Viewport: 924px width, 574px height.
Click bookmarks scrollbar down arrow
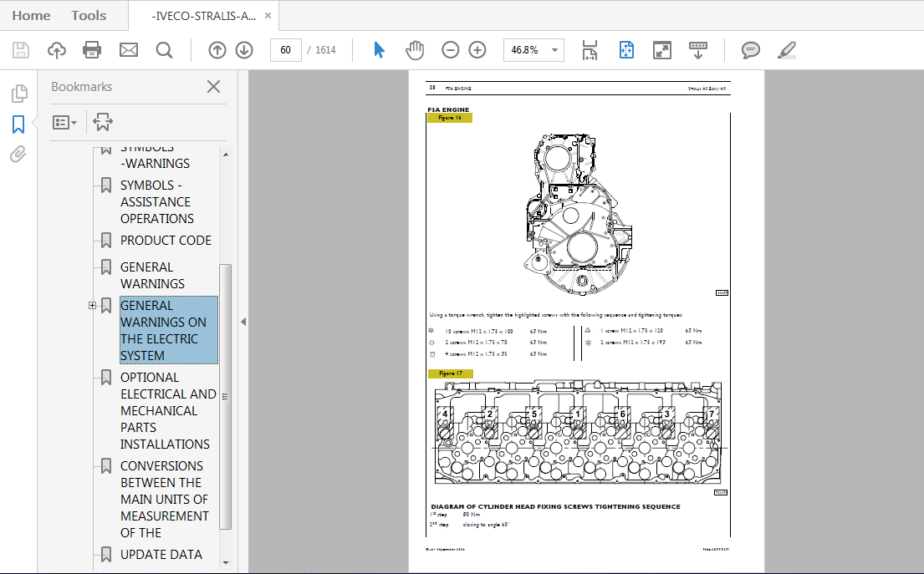pos(226,563)
